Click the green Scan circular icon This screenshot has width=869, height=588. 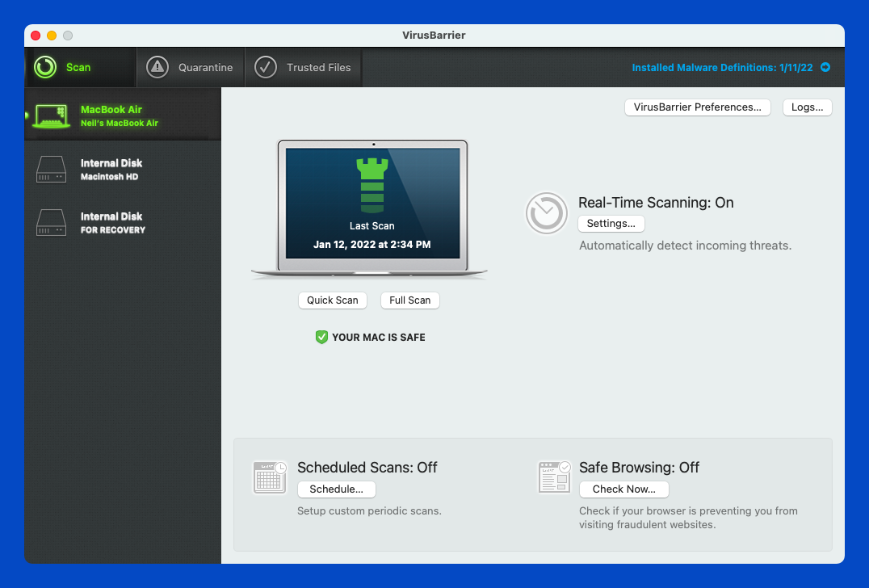coord(45,67)
